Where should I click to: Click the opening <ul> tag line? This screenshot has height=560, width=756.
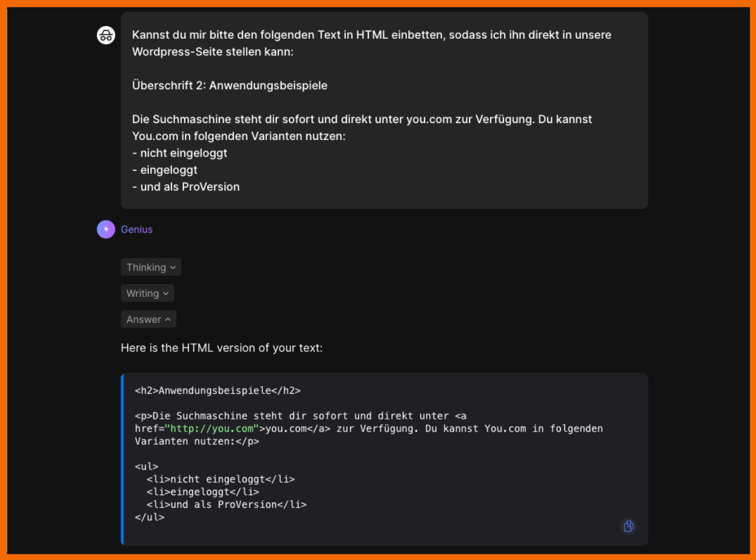point(147,467)
